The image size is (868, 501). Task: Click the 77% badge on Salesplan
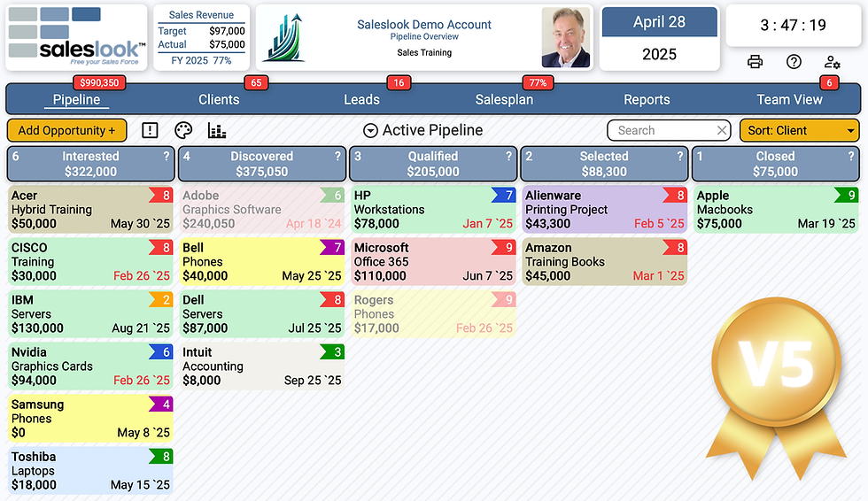539,83
